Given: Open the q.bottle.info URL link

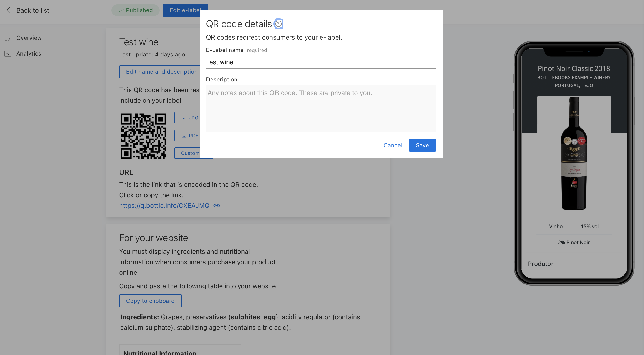Looking at the screenshot, I should pos(164,205).
